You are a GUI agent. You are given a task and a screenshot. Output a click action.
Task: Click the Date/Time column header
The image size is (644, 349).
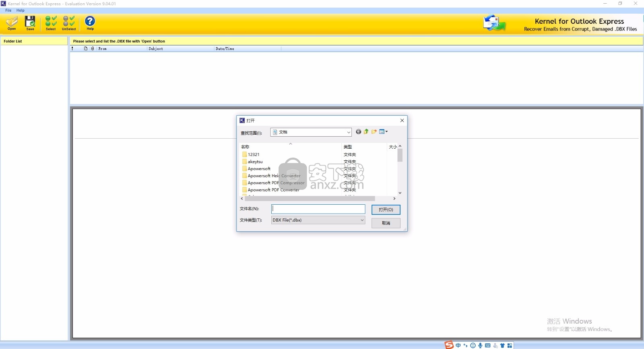click(x=248, y=49)
